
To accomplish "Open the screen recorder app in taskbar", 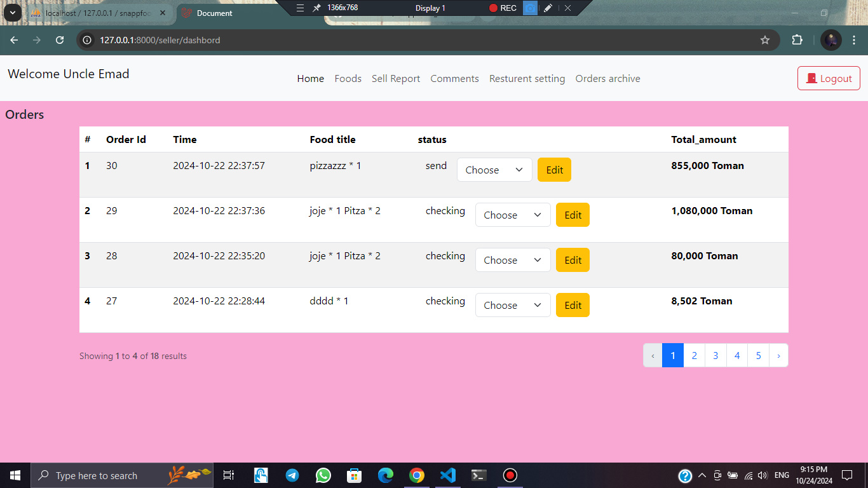I will pyautogui.click(x=510, y=475).
